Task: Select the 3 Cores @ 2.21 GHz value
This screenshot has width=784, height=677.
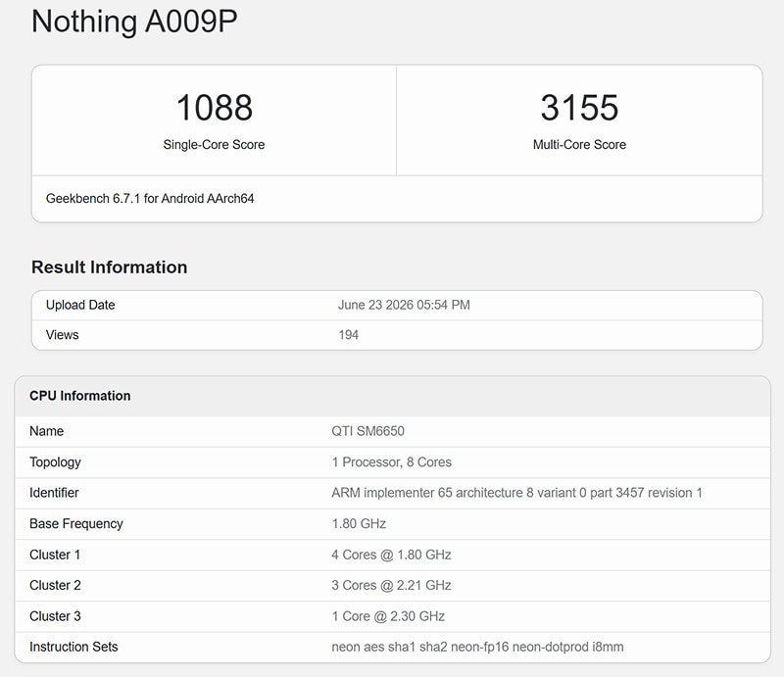Action: coord(391,586)
